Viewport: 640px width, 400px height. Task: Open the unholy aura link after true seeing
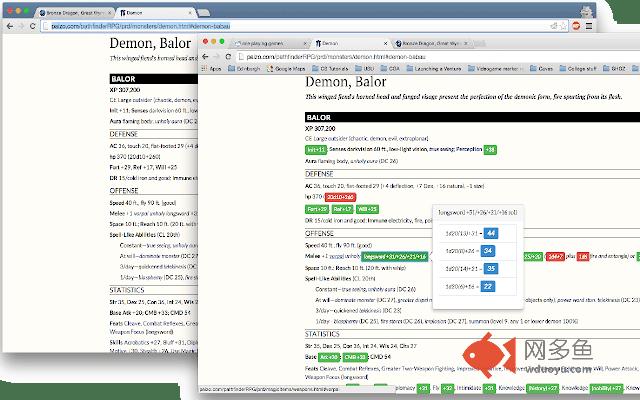(x=382, y=289)
